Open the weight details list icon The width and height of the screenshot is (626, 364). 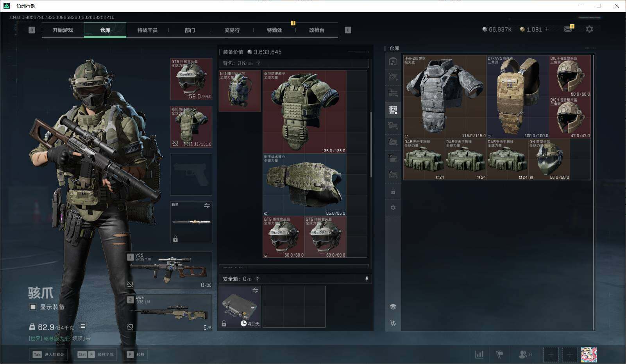point(82,326)
